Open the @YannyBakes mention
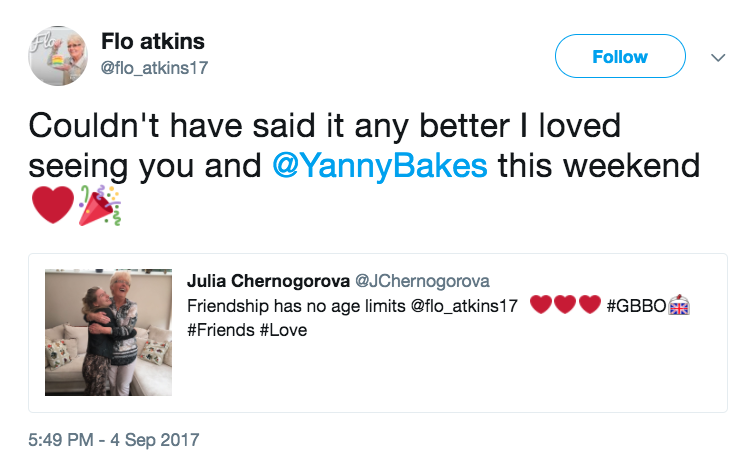The width and height of the screenshot is (746, 461). 380,165
